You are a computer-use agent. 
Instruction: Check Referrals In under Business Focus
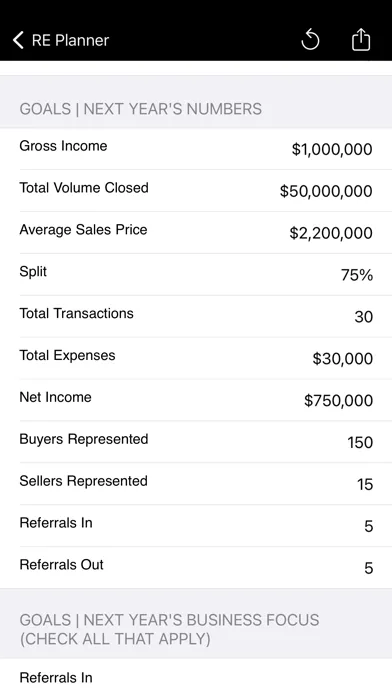pos(196,677)
